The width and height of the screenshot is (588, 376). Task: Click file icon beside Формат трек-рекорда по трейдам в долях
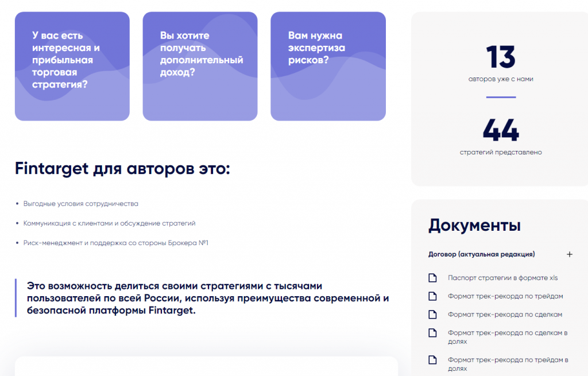[x=432, y=360]
